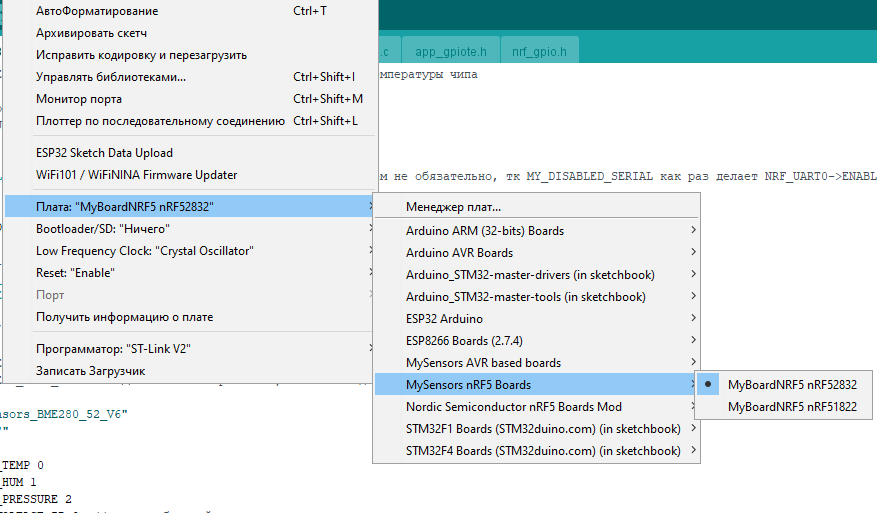Choose Архивировать скетч from menu

[91, 33]
